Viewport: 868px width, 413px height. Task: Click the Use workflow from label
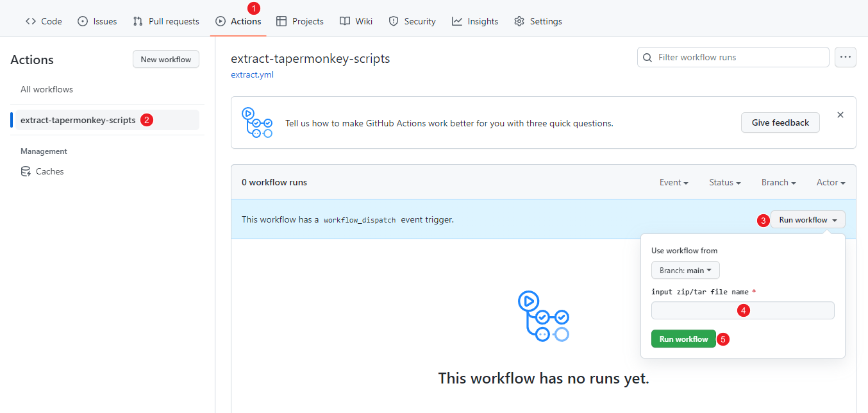click(685, 251)
